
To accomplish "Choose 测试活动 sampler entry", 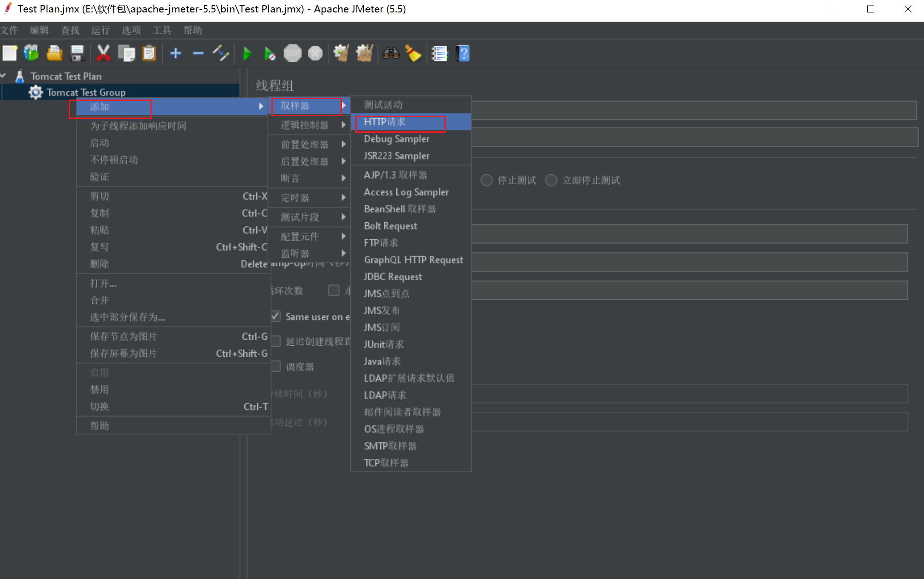I will [411, 105].
